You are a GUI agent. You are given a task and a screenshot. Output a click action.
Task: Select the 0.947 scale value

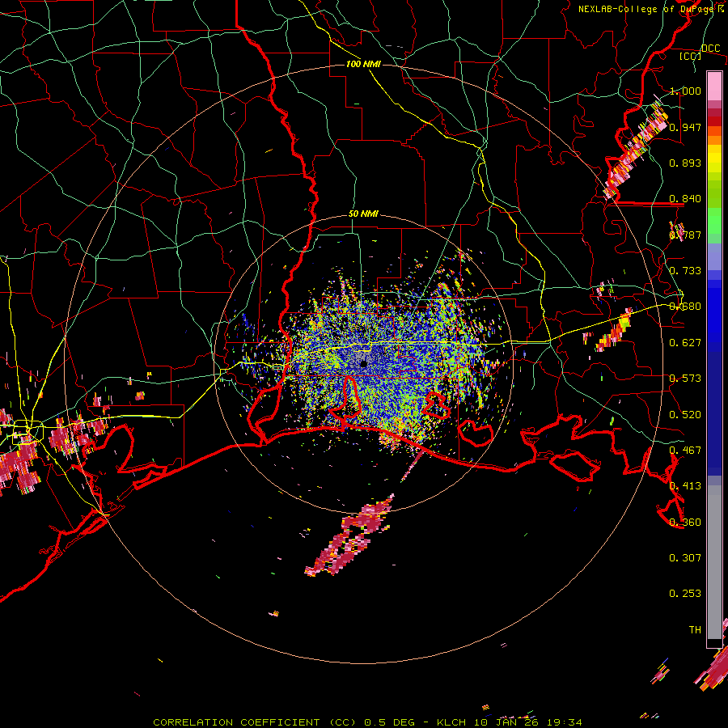685,127
